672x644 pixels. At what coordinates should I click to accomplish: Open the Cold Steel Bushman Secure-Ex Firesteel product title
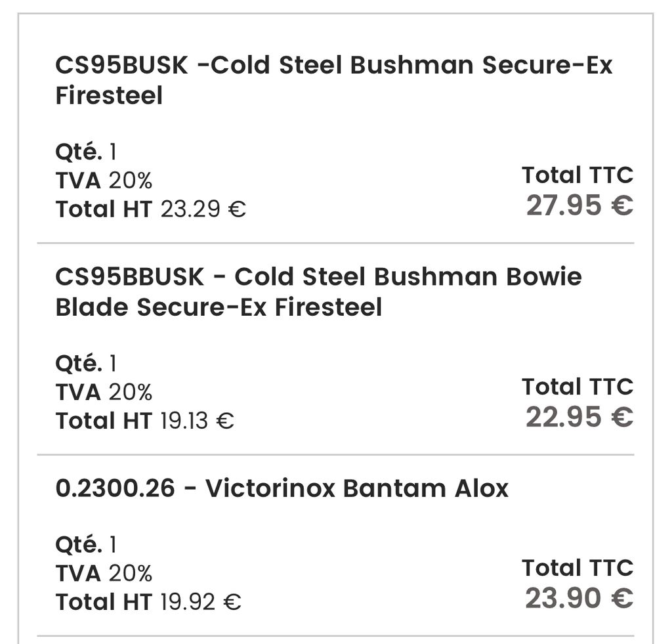click(x=333, y=80)
